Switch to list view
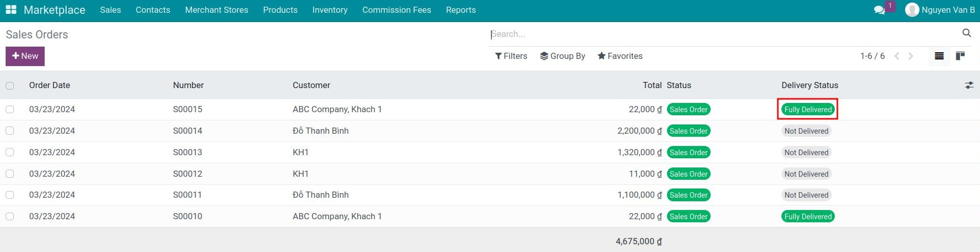This screenshot has height=252, width=980. coord(939,56)
